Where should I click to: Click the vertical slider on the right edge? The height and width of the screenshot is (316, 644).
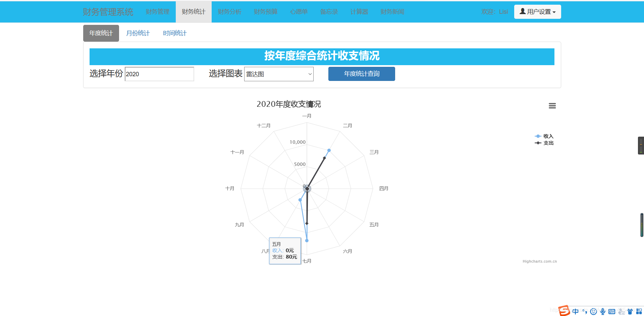coord(641,225)
